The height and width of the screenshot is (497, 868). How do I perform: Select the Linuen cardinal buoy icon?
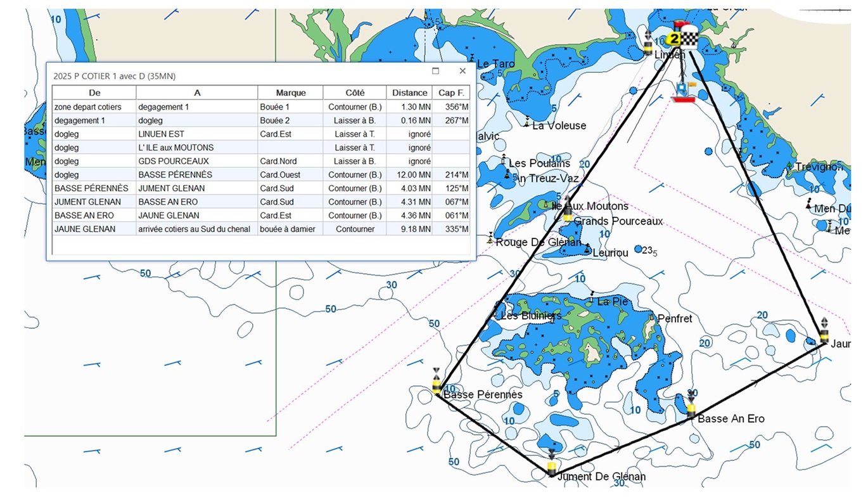coord(648,43)
